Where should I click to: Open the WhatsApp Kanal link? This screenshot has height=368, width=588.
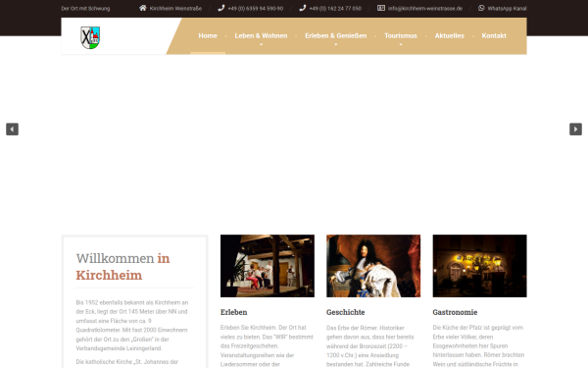[x=507, y=8]
